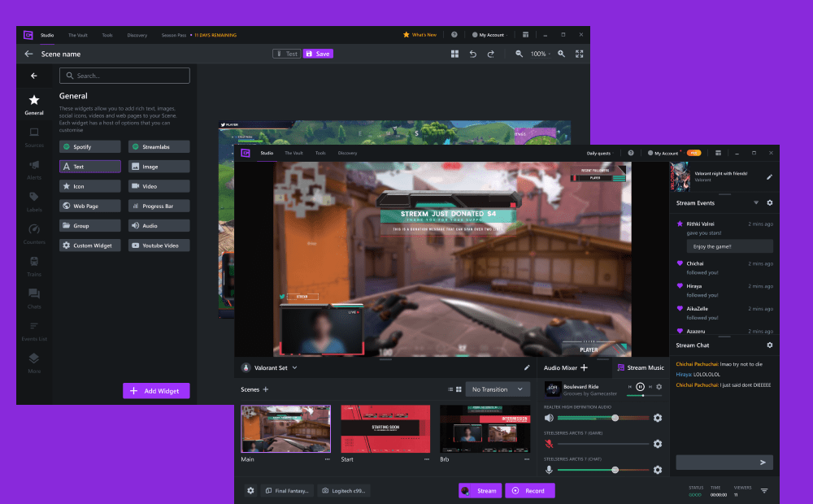Open the Events List category icon
Viewport: 813px width, 504px height.
click(34, 326)
